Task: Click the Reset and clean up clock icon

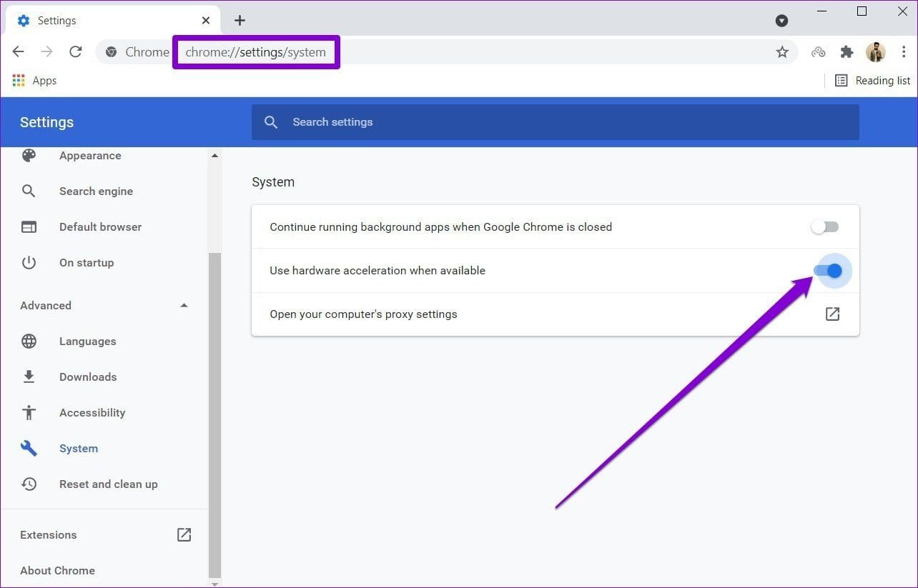Action: click(x=29, y=484)
